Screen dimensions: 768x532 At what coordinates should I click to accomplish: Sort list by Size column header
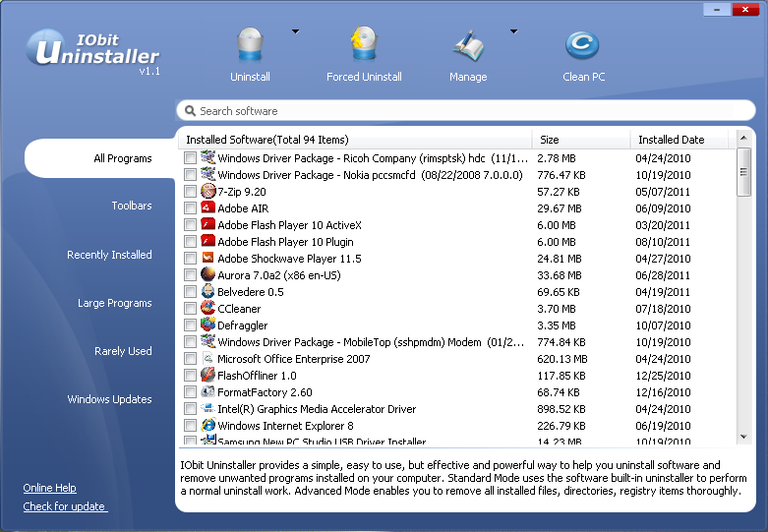(x=581, y=140)
